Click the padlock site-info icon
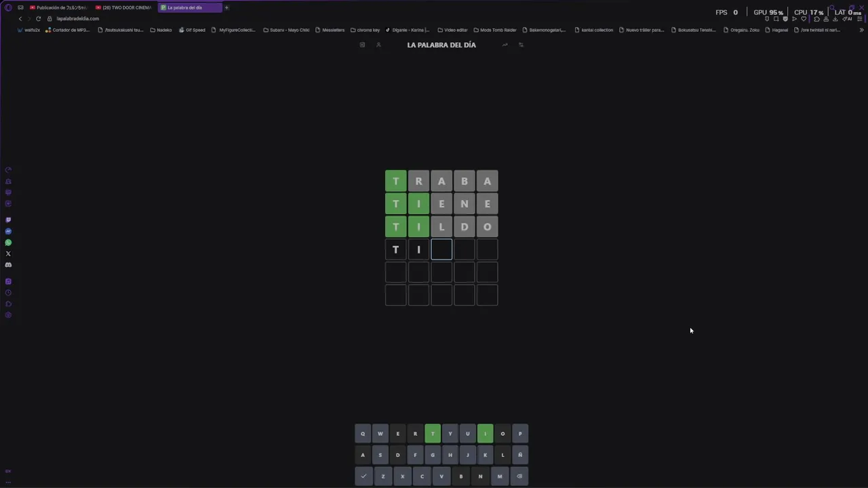Viewport: 868px width, 488px height. [x=50, y=18]
